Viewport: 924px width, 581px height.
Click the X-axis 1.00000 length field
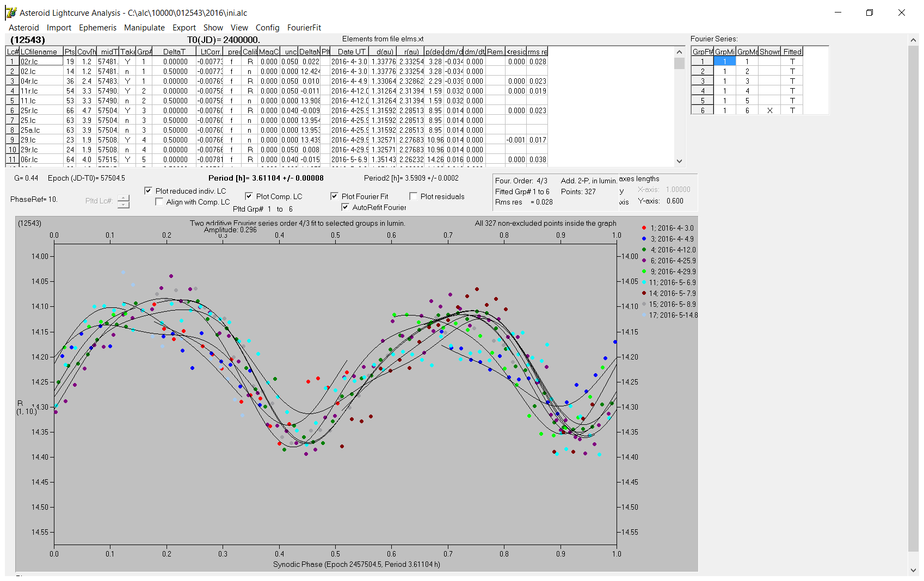click(x=678, y=189)
